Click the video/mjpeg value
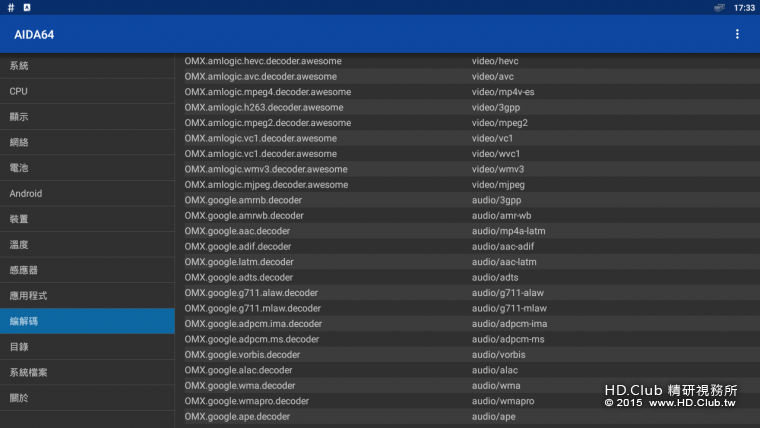The height and width of the screenshot is (428, 760). [498, 185]
